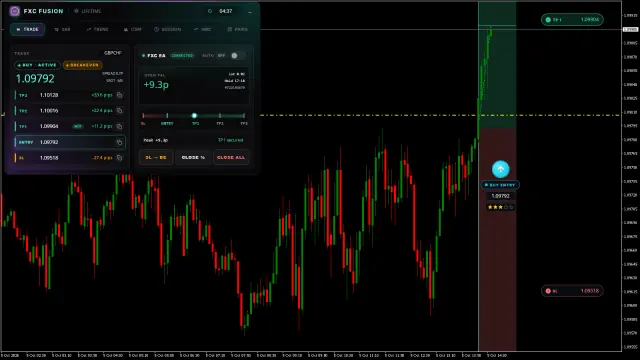Click the Lifetime license badge
640x360 pixels.
88,11
